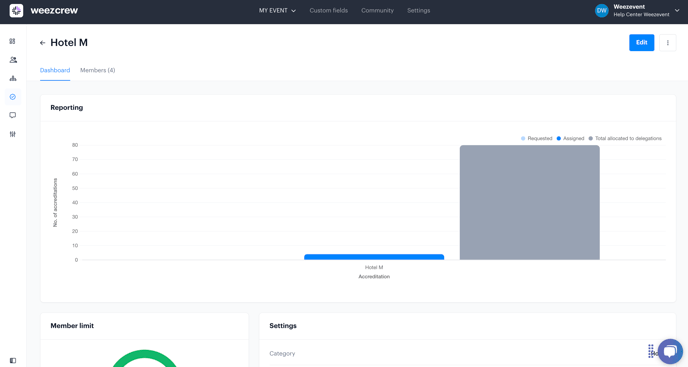The image size is (688, 367).
Task: Open the chat support bubble
Action: click(x=670, y=351)
